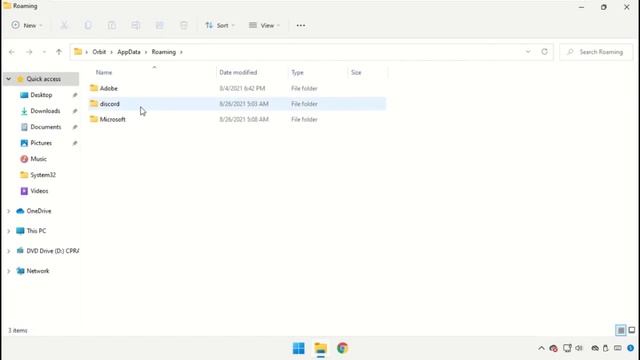Click the Share icon in toolbar
Viewport: 640px width, 360px height.
coord(160,25)
